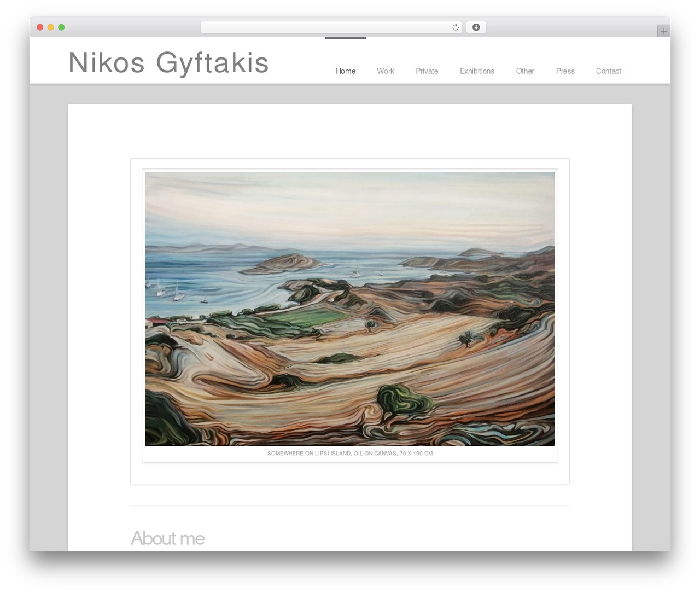Screen dimensions: 700x593
Task: Open the Exhibitions menu item
Action: pyautogui.click(x=477, y=71)
